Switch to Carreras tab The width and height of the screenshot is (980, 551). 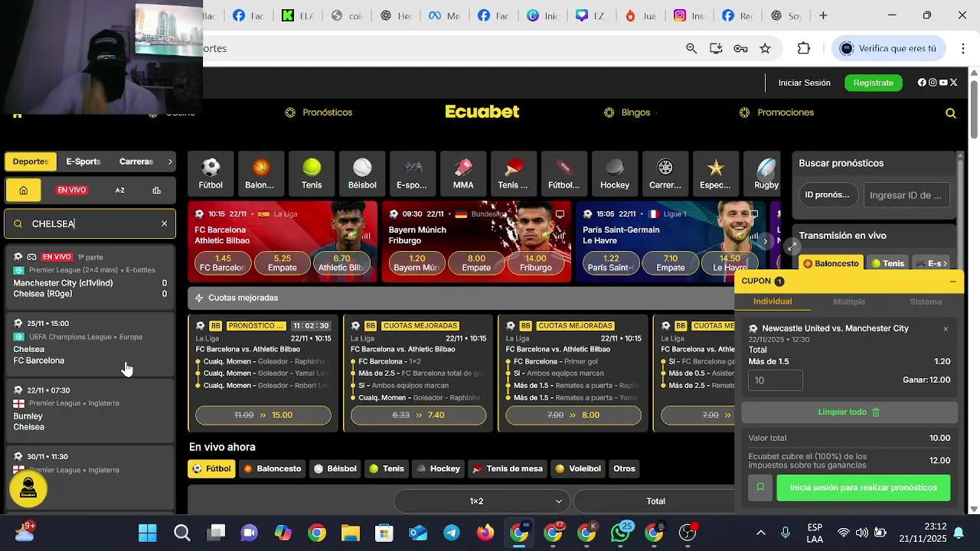click(x=136, y=161)
